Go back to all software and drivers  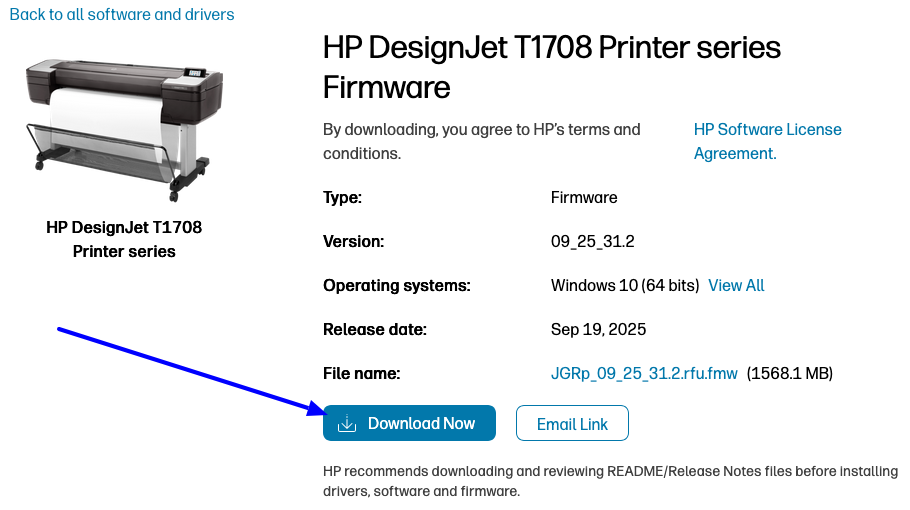(122, 15)
